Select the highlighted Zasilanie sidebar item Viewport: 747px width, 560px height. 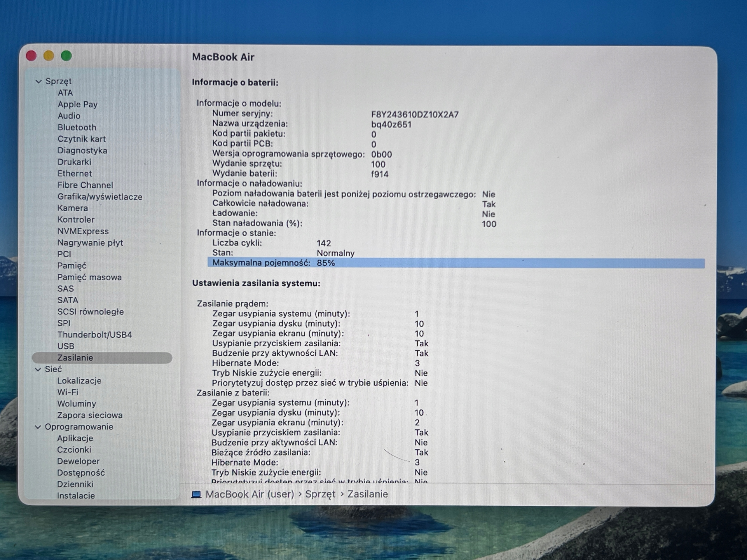[102, 358]
